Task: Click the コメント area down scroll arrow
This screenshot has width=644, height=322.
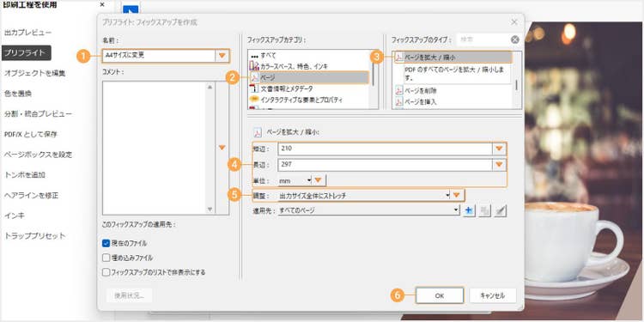Action: pos(210,209)
